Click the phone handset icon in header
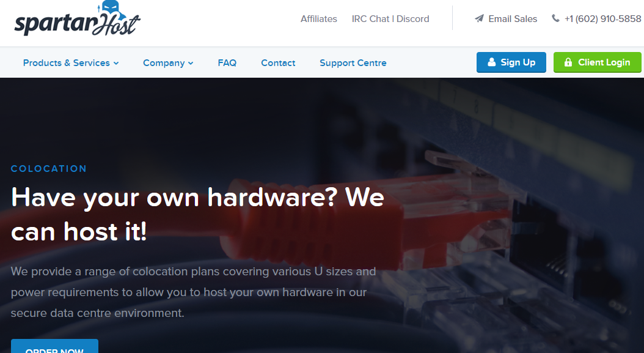 click(x=555, y=18)
